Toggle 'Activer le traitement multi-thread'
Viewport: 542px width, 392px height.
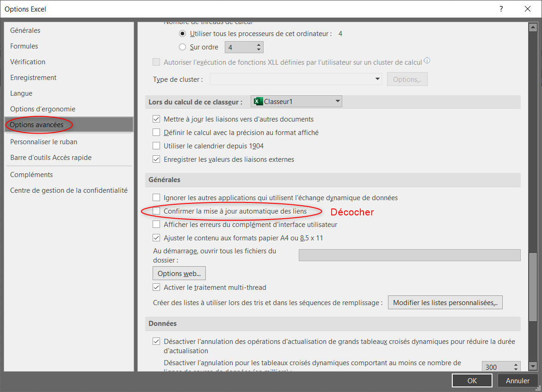pyautogui.click(x=156, y=288)
